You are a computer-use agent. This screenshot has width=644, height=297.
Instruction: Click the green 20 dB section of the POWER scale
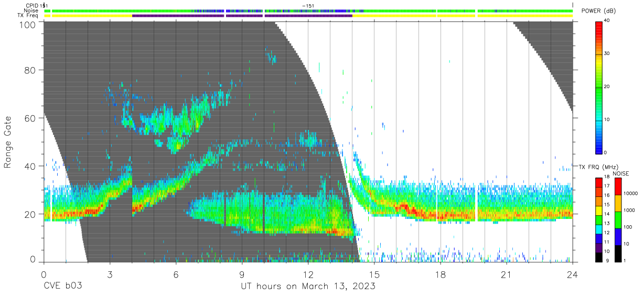pyautogui.click(x=599, y=87)
